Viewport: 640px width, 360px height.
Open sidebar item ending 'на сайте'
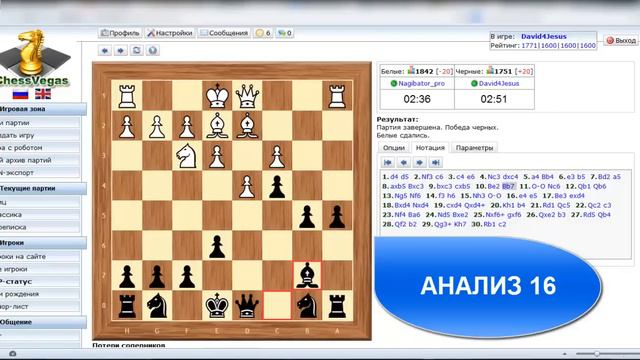[x=40, y=256]
